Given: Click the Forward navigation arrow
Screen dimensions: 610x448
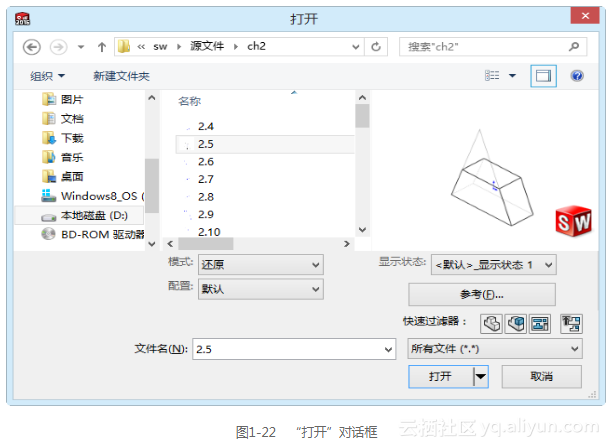Looking at the screenshot, I should tap(58, 47).
